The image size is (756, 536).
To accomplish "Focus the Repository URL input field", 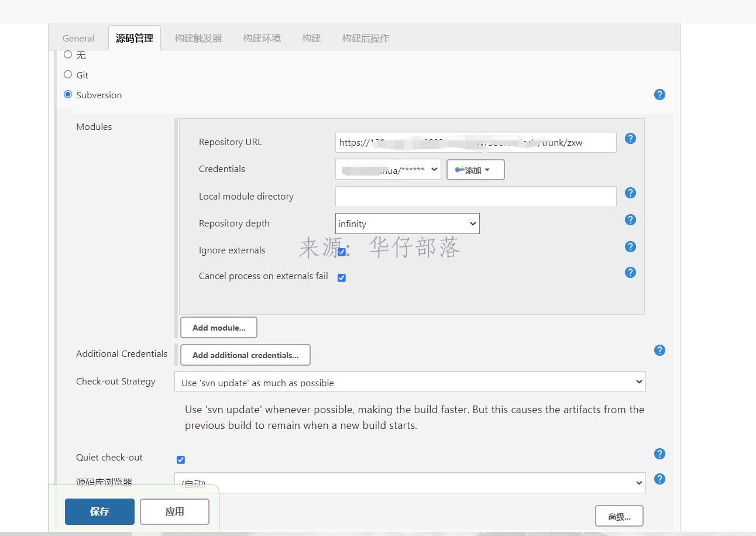I will (x=476, y=142).
